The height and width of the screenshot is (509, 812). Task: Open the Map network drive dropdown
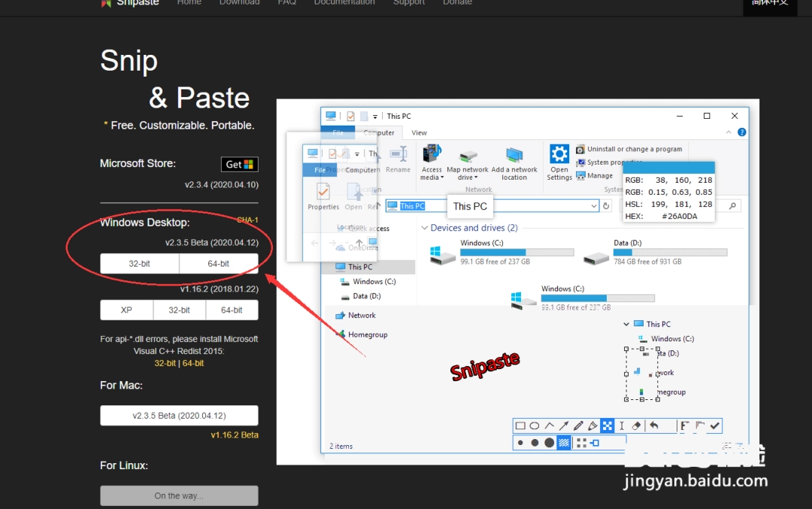point(468,165)
